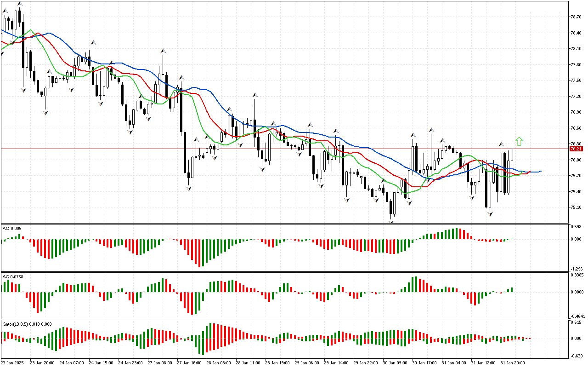Click the AO 0.005 indicator label
588x368 pixels.
tap(12, 228)
